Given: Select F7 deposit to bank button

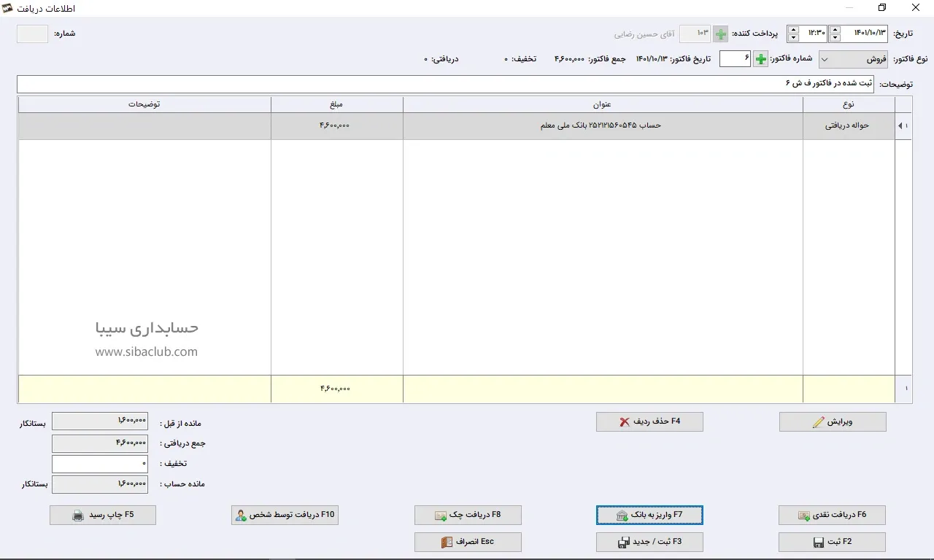Looking at the screenshot, I should click(x=649, y=515).
